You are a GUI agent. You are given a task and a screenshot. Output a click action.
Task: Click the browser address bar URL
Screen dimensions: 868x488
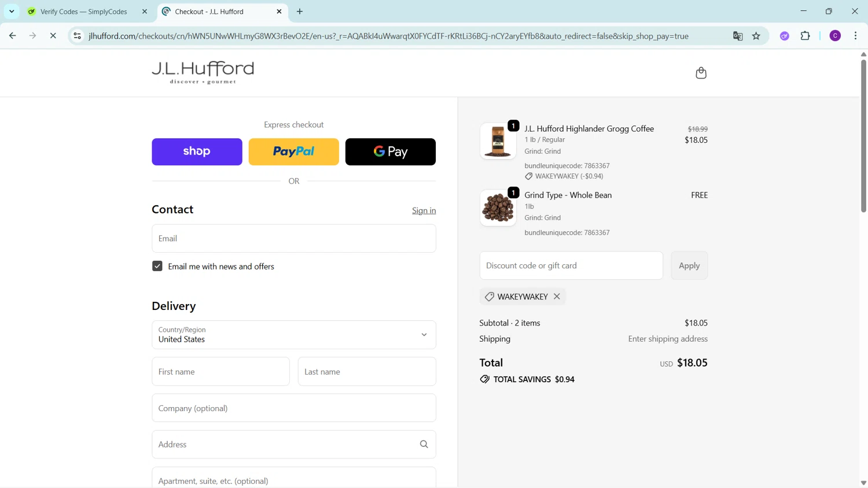pyautogui.click(x=388, y=36)
